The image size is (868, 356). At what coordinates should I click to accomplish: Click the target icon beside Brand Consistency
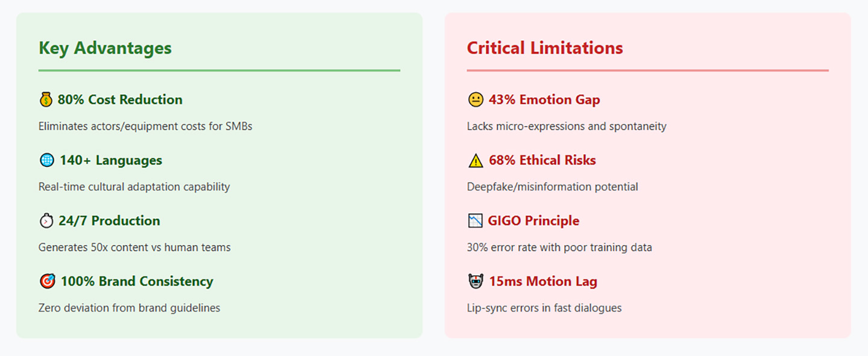47,281
